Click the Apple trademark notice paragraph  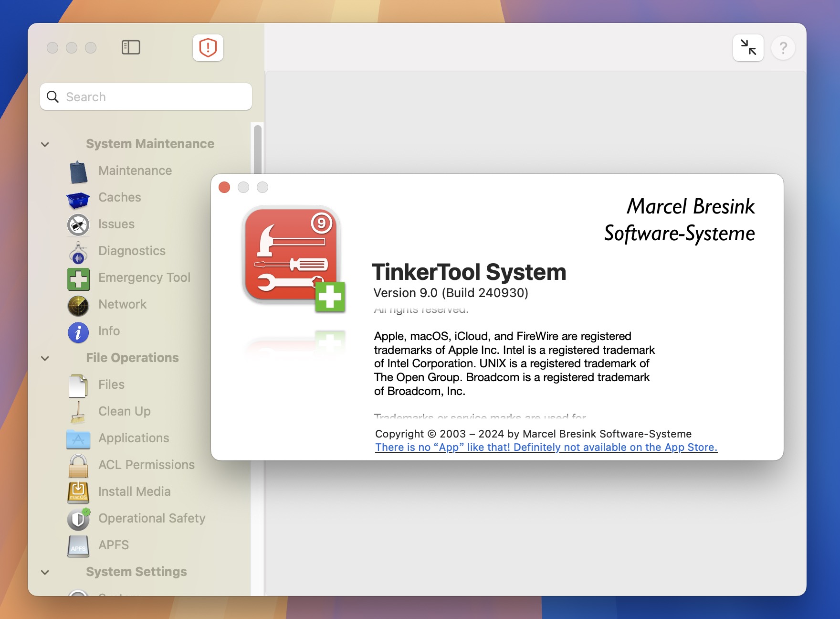514,363
